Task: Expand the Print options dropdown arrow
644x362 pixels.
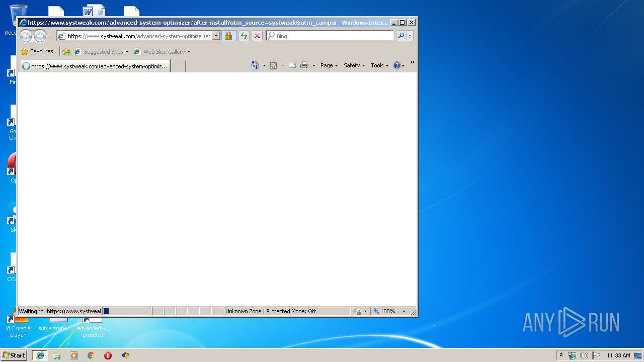Action: 313,65
